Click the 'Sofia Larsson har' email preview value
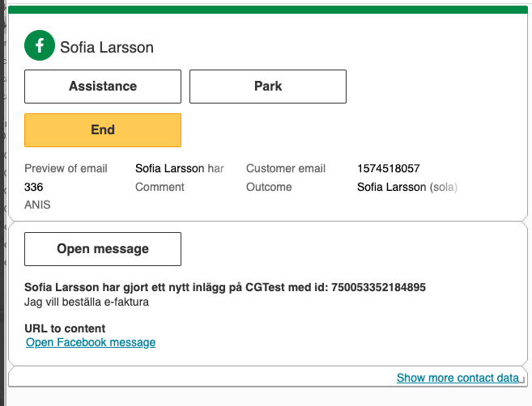The height and width of the screenshot is (406, 532). point(179,169)
